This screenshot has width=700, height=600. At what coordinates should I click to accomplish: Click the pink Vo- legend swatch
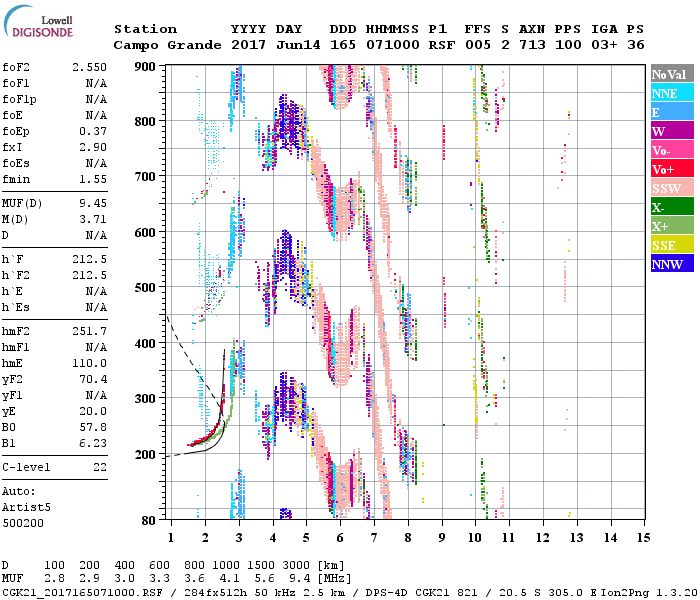(670, 151)
